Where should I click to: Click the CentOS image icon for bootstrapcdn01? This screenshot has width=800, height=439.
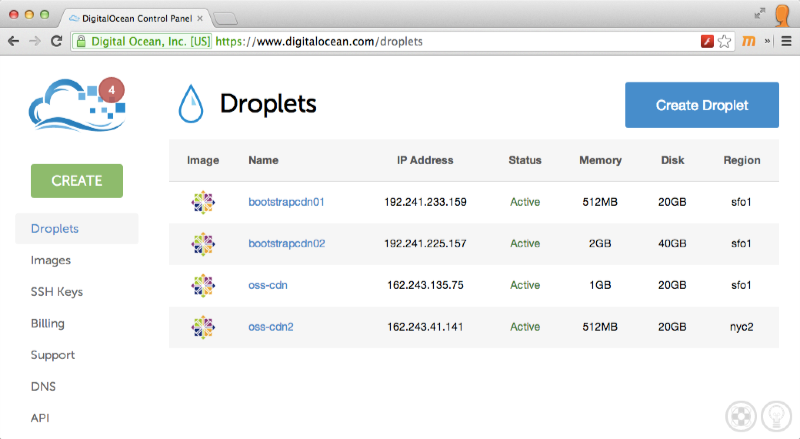point(203,202)
